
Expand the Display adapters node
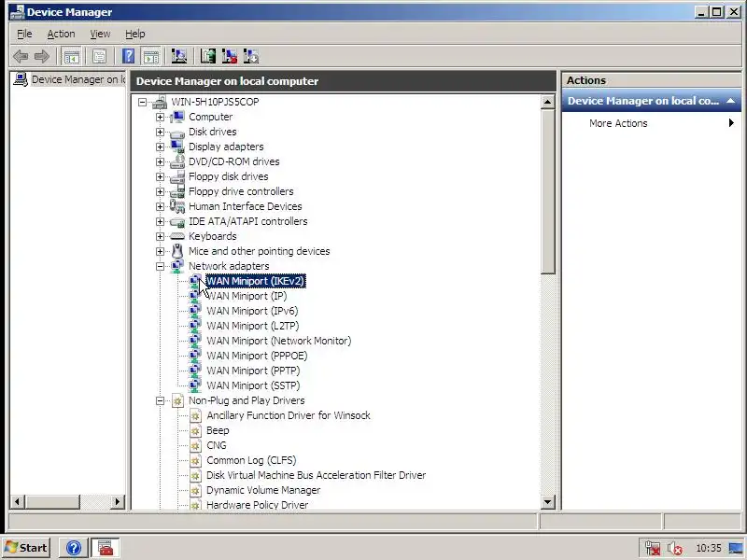160,147
